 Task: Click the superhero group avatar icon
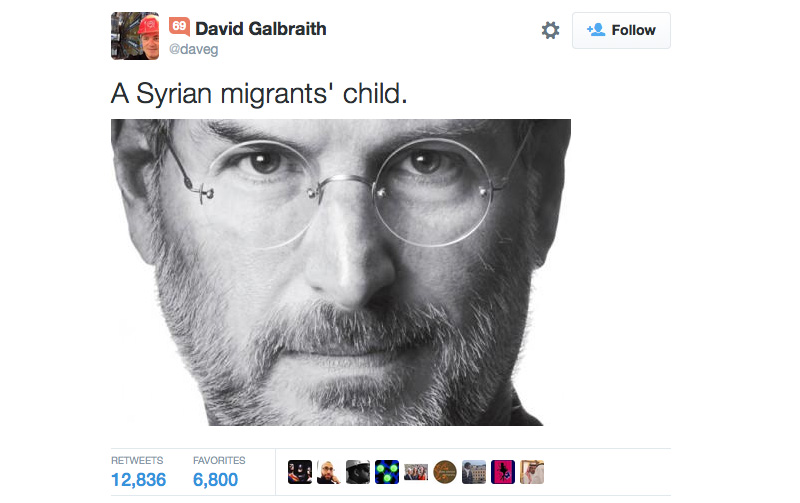click(300, 472)
